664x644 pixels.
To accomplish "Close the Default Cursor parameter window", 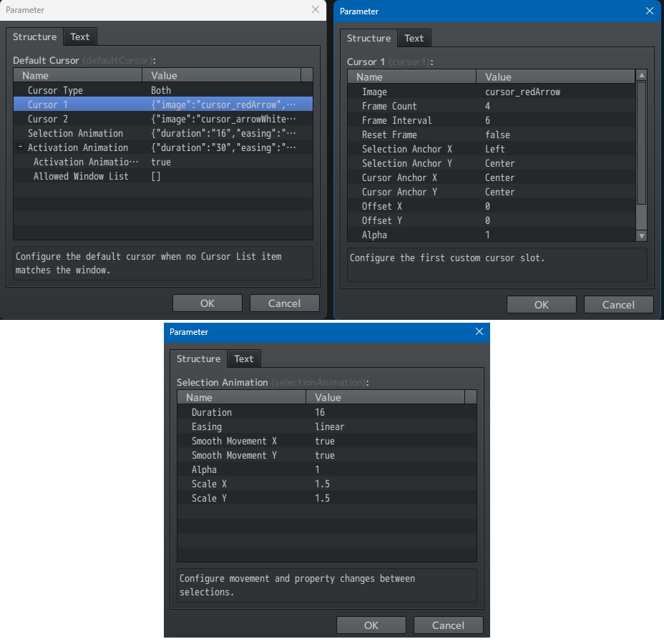I will (x=316, y=9).
